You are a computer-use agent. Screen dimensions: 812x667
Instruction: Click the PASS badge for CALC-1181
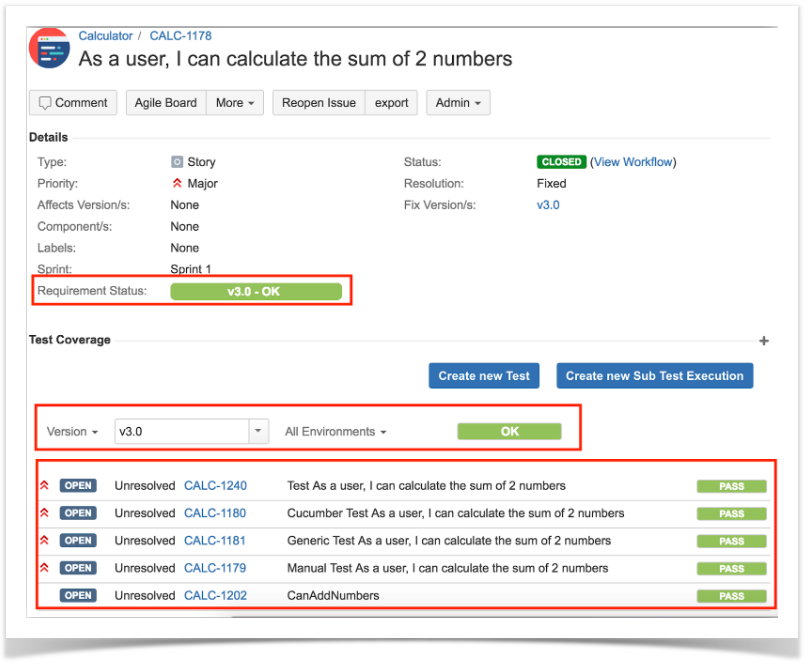point(731,541)
